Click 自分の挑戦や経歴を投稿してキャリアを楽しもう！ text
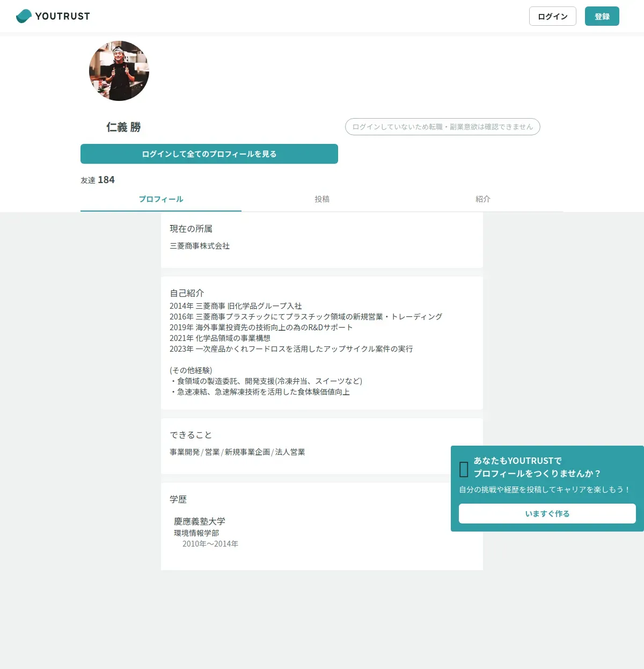644x669 pixels. [545, 490]
